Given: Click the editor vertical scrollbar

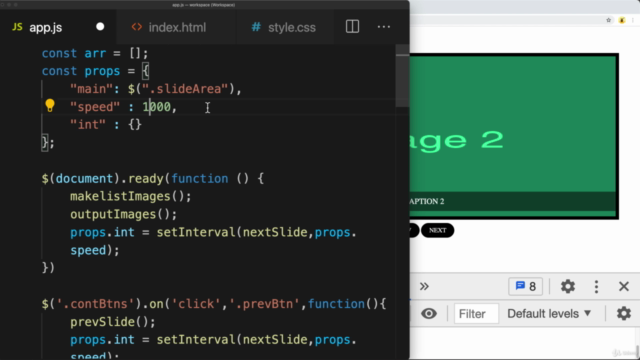Looking at the screenshot, I should pyautogui.click(x=402, y=76).
